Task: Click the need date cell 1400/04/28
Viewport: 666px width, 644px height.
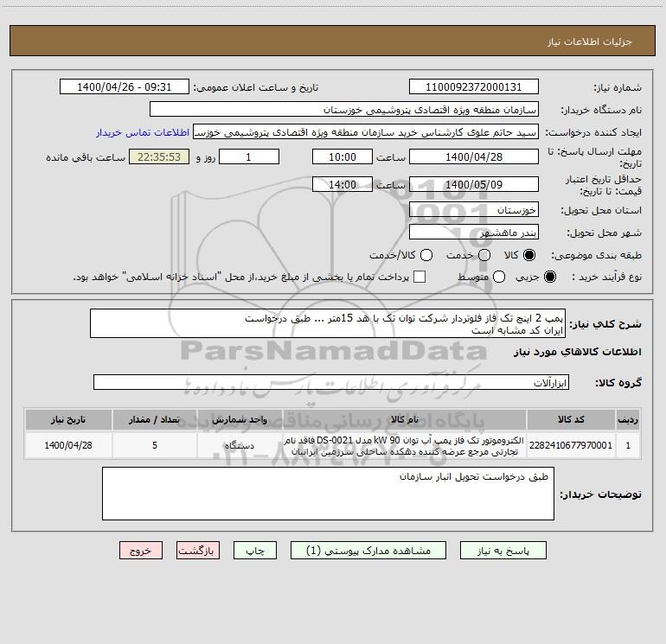Action: coord(68,445)
